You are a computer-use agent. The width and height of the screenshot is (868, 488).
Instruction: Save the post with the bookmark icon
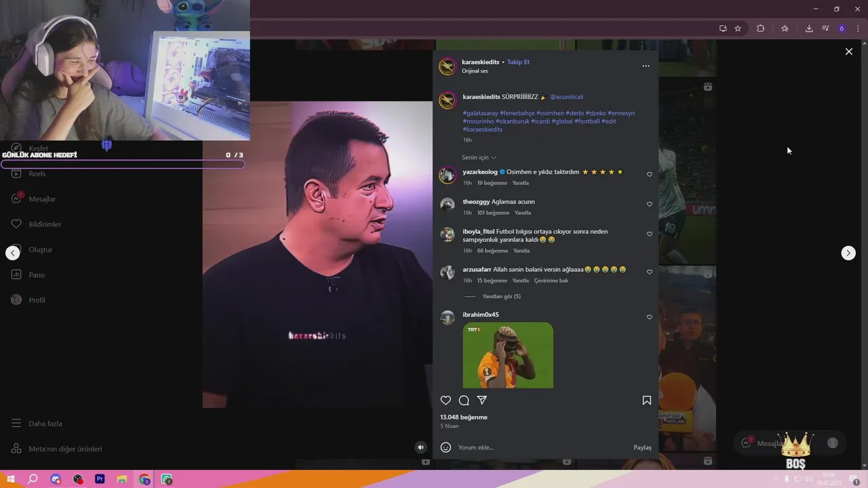(647, 401)
